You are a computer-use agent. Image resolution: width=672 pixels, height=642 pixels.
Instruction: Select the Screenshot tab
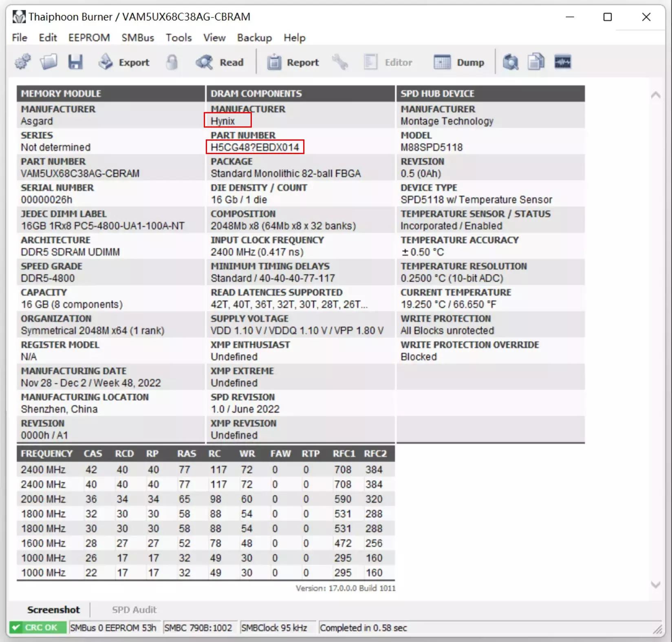pos(53,610)
